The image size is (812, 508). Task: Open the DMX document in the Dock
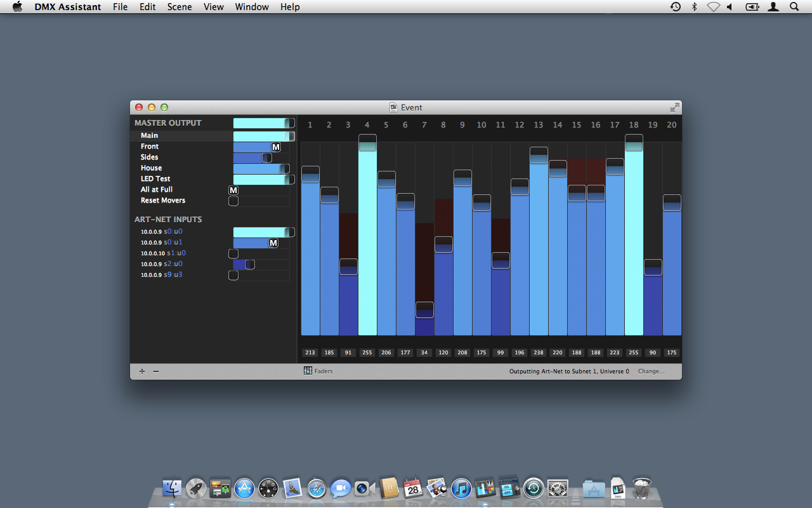click(618, 488)
